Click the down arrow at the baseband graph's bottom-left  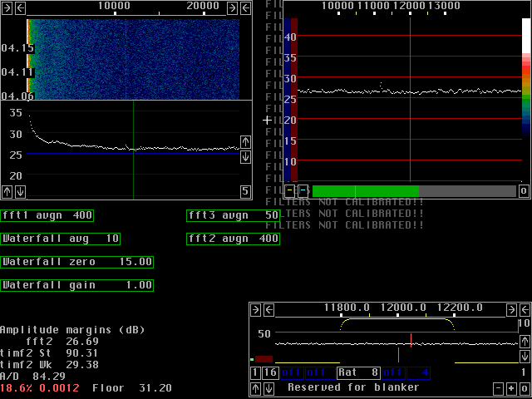click(x=269, y=388)
